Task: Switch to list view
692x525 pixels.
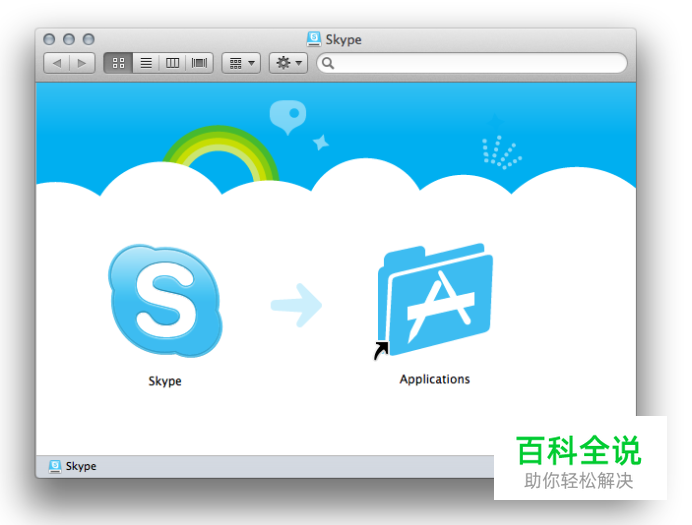Action: [146, 63]
